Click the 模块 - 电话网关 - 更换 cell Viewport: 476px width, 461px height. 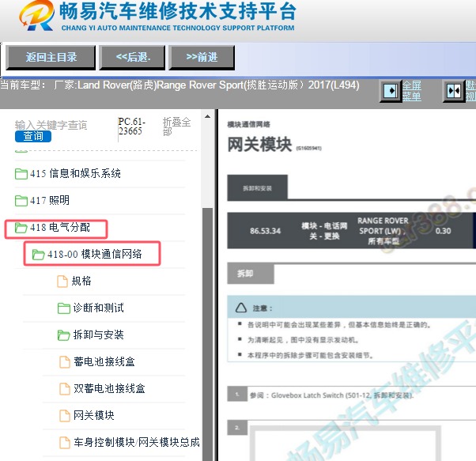tap(324, 231)
